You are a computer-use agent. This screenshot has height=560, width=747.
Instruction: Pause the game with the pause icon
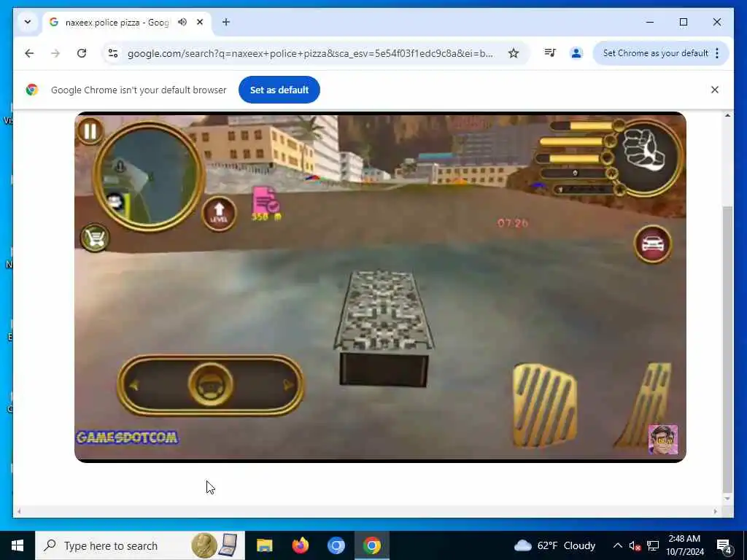click(x=90, y=131)
